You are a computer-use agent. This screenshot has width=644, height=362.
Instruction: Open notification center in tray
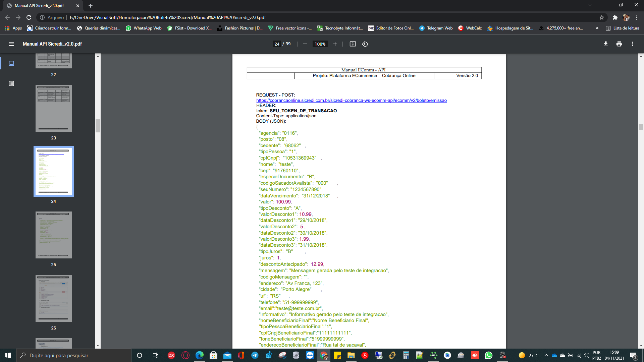coord(634,355)
